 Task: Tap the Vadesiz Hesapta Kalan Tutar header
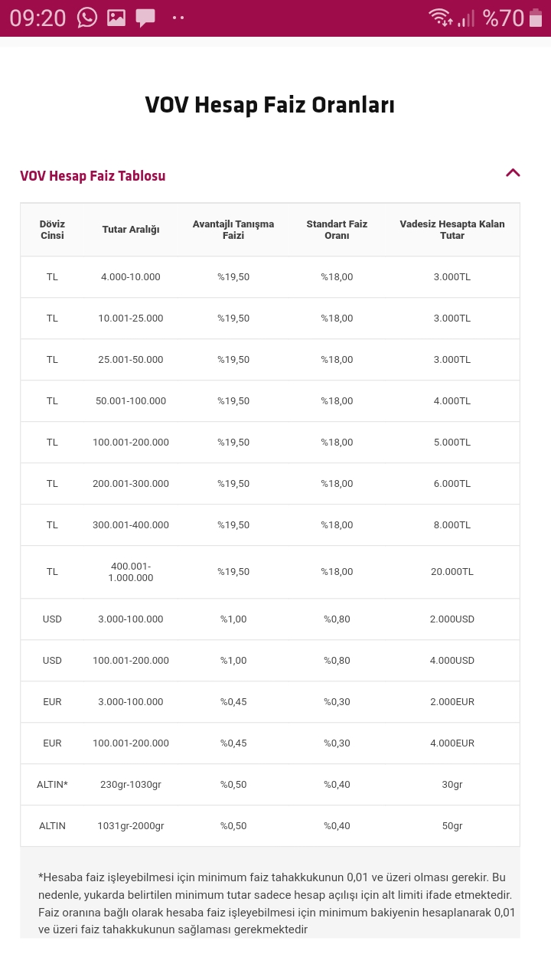(x=452, y=230)
